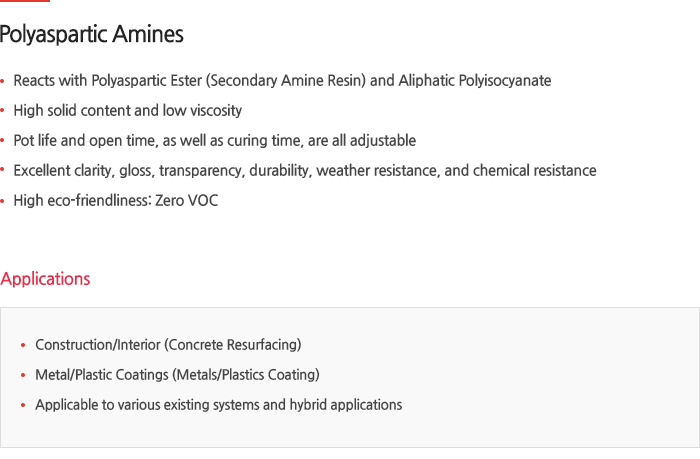Click the red bullet before Excellent clarity
Screen dimensions: 700x459
pyautogui.click(x=2, y=169)
